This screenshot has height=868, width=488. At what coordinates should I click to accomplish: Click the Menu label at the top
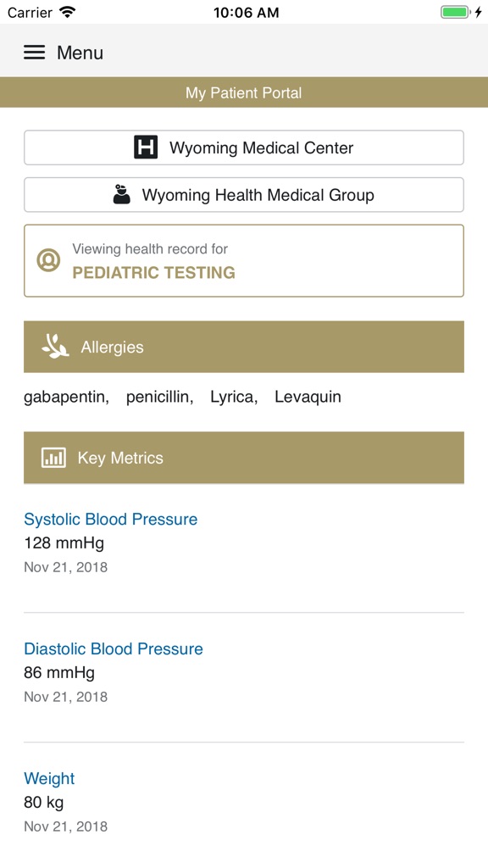(80, 52)
